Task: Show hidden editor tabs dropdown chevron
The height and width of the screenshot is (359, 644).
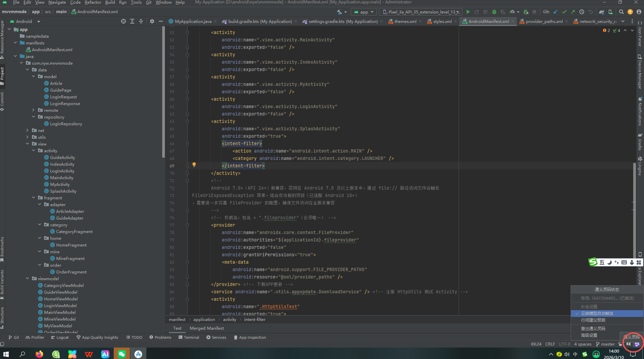Action: pos(623,21)
